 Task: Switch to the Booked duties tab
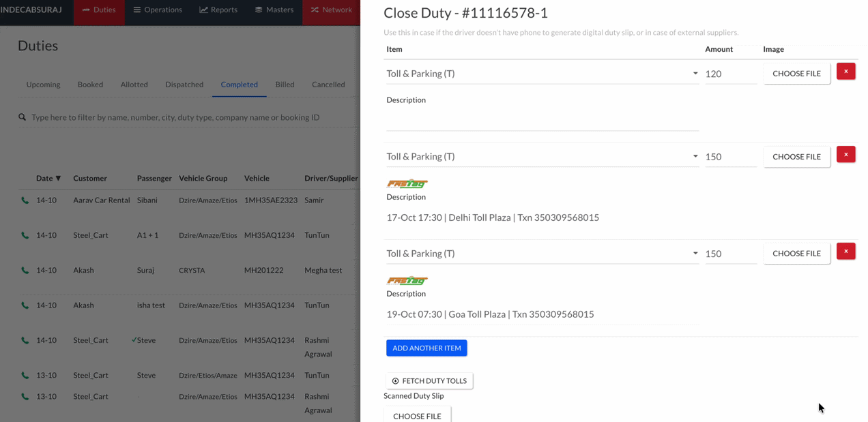(x=90, y=85)
